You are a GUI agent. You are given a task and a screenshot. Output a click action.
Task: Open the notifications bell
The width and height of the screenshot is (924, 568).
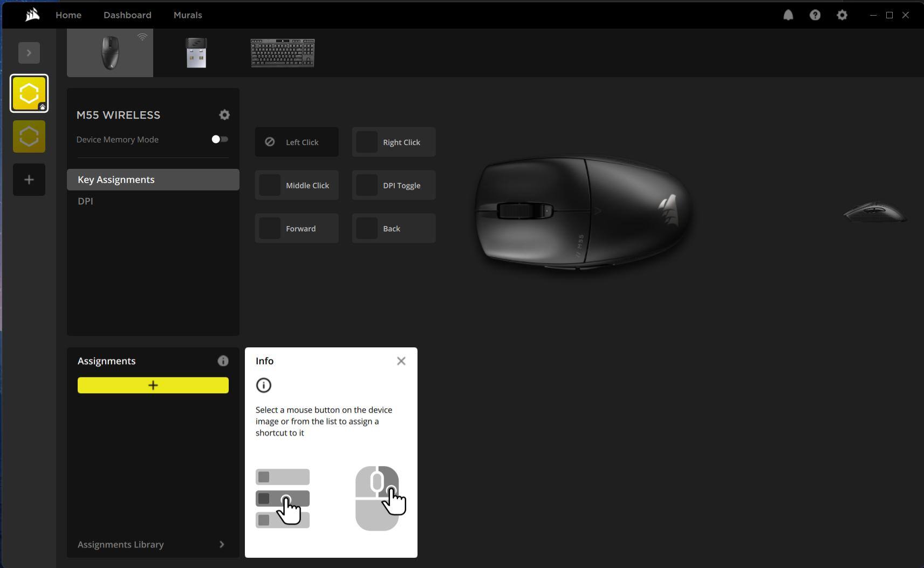click(788, 15)
